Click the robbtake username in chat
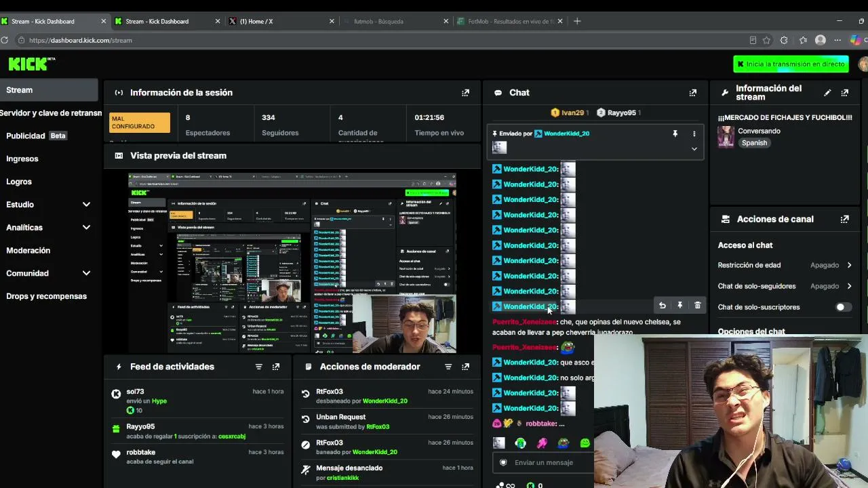The height and width of the screenshot is (488, 868). pos(540,424)
